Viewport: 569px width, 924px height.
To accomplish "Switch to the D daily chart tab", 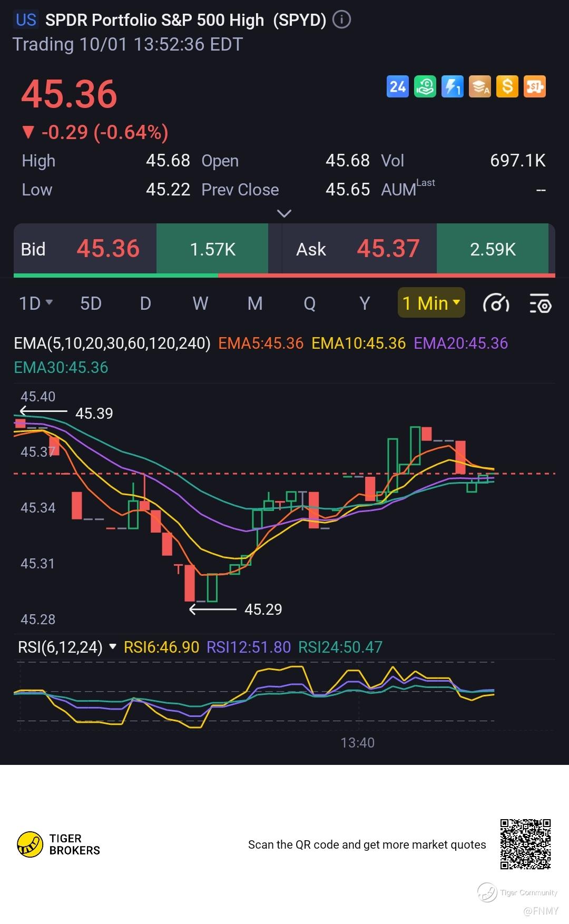I will click(x=145, y=303).
